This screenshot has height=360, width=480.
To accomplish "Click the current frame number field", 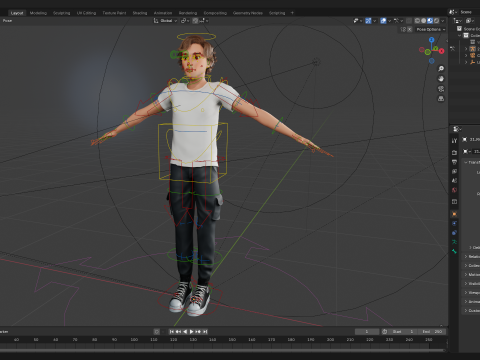I will (x=367, y=332).
